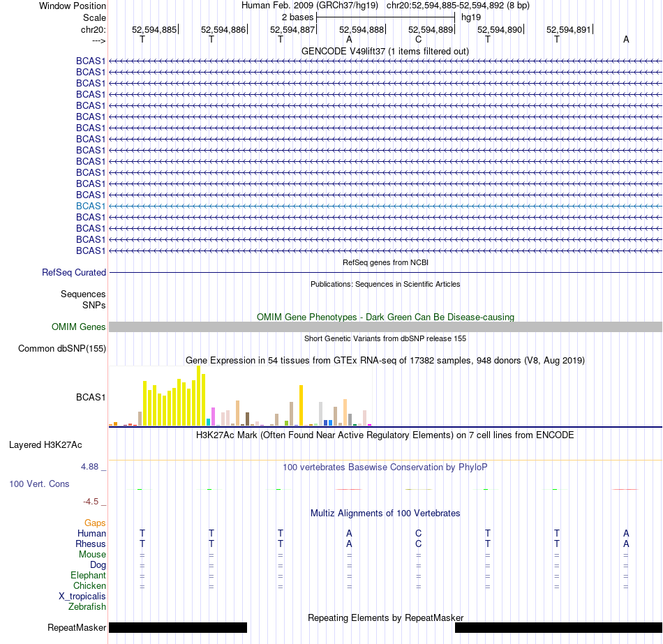Screen dimensions: 663x644
Task: Click the base C in the sequence ruler
Action: [x=418, y=39]
